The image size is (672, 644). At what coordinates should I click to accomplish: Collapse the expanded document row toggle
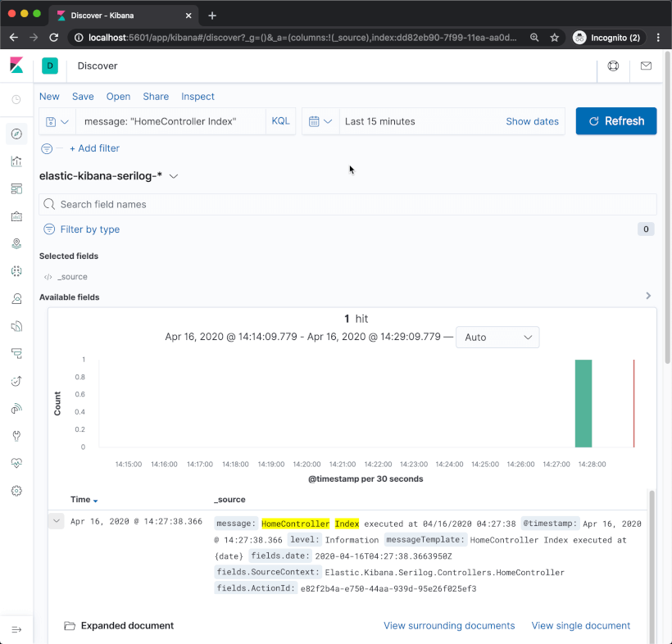pos(57,521)
